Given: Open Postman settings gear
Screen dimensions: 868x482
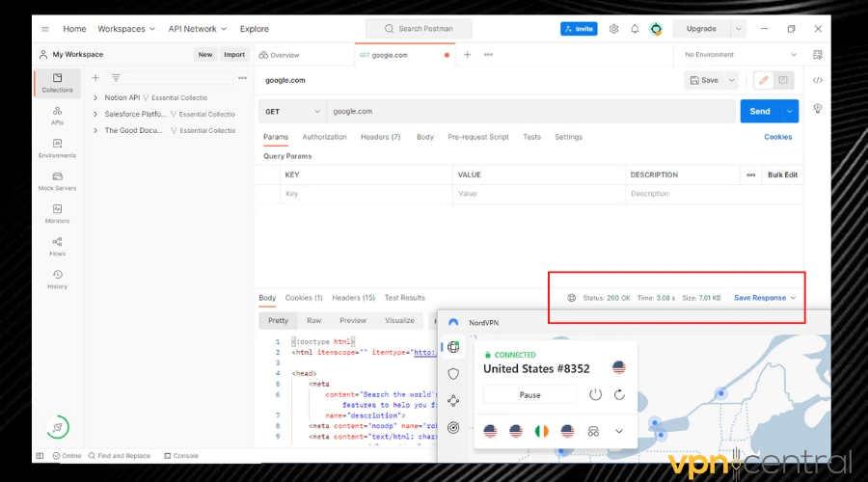Looking at the screenshot, I should click(x=613, y=29).
